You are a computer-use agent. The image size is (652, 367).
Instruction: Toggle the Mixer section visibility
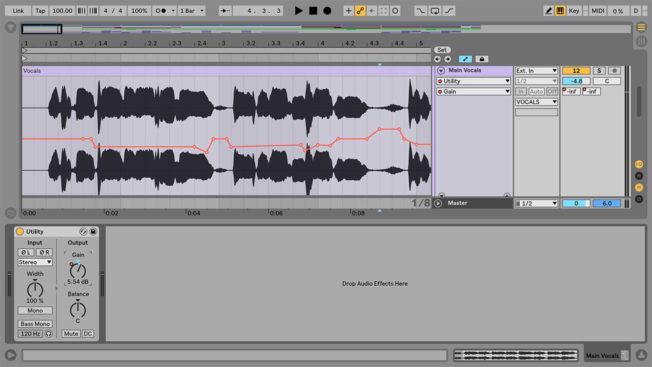(x=639, y=187)
